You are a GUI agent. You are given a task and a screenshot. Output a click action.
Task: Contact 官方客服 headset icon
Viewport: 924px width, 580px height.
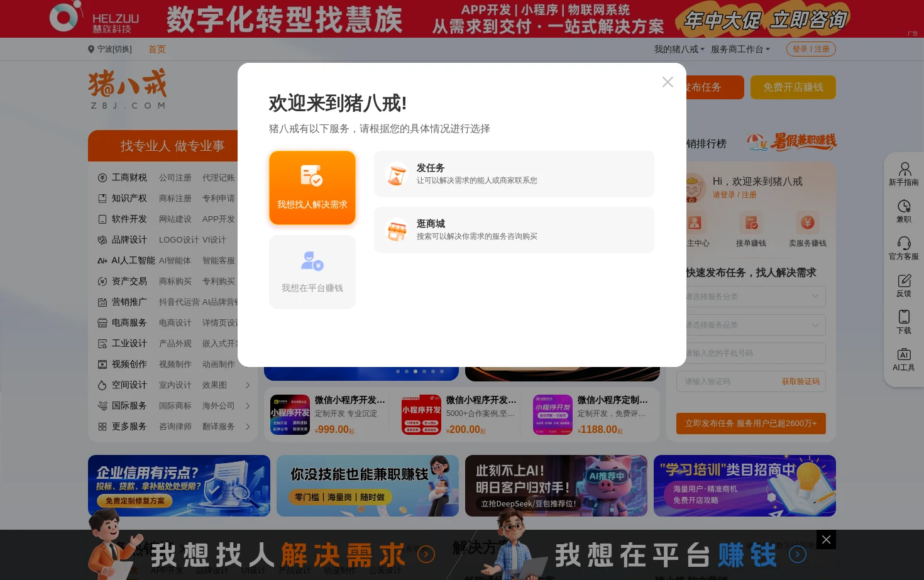904,248
